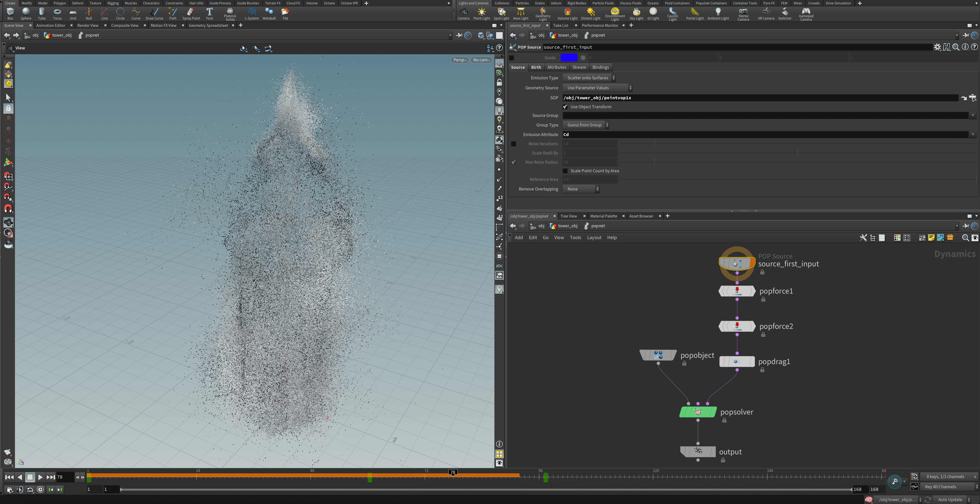Select the Sphere tool on the Create shelf
Image resolution: width=980 pixels, height=504 pixels.
26,14
